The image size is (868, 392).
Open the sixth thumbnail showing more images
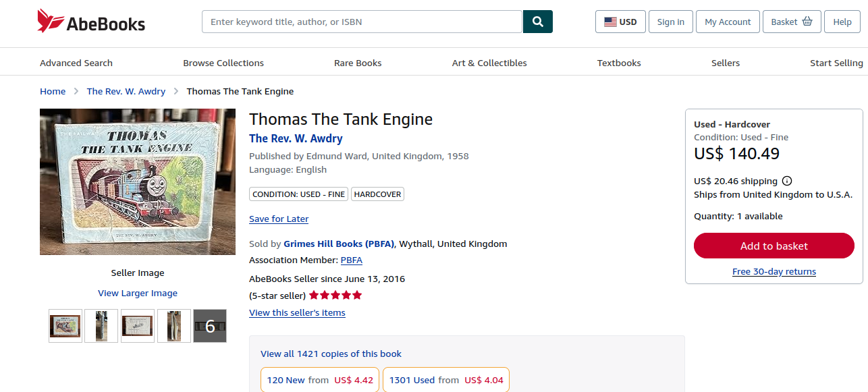pyautogui.click(x=210, y=326)
